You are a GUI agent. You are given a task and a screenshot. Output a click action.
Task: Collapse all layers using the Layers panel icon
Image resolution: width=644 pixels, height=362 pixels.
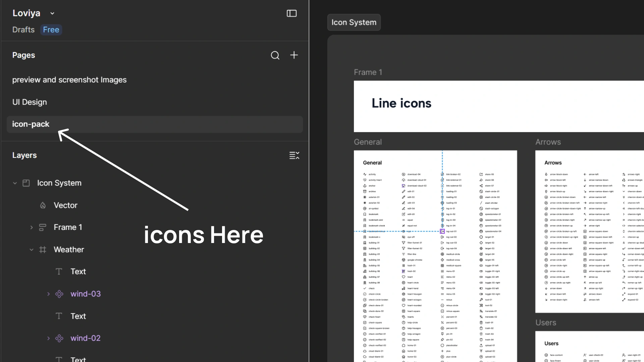coord(294,155)
